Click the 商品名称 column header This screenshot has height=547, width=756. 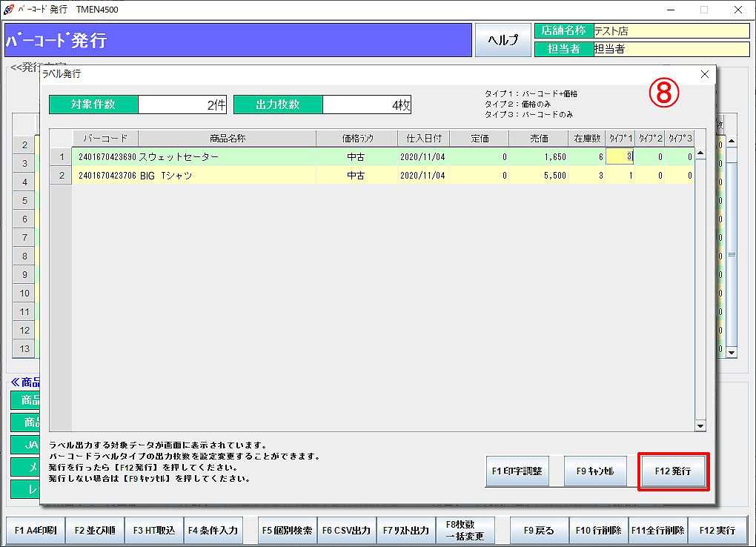(227, 139)
